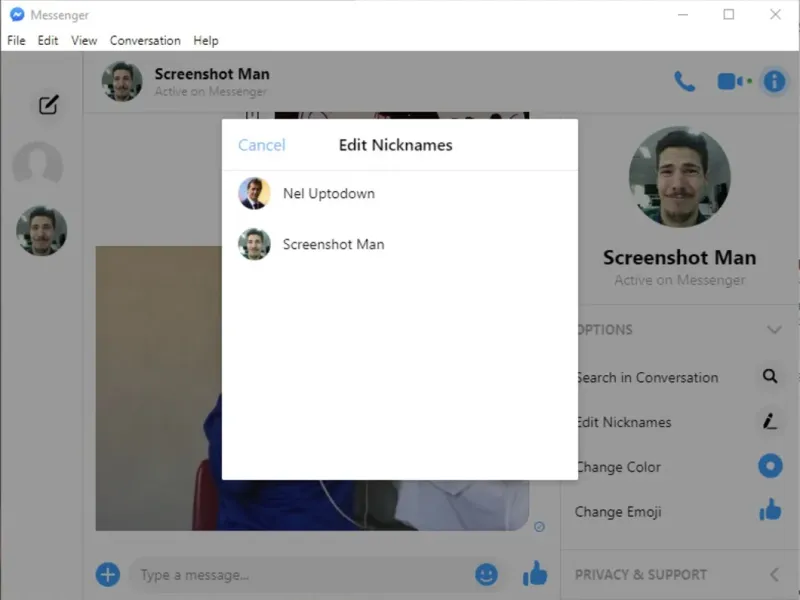Click the Messenger logo in title bar

click(x=17, y=15)
